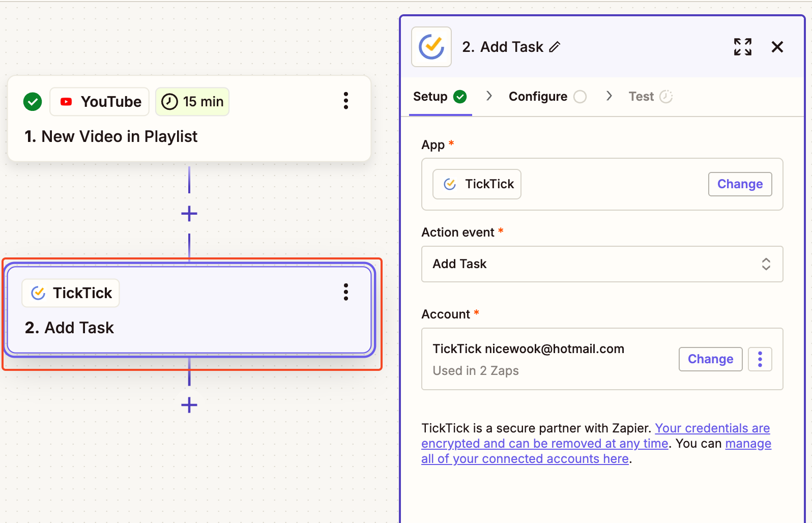Switch to the Setup tab
This screenshot has width=812, height=523.
(440, 97)
